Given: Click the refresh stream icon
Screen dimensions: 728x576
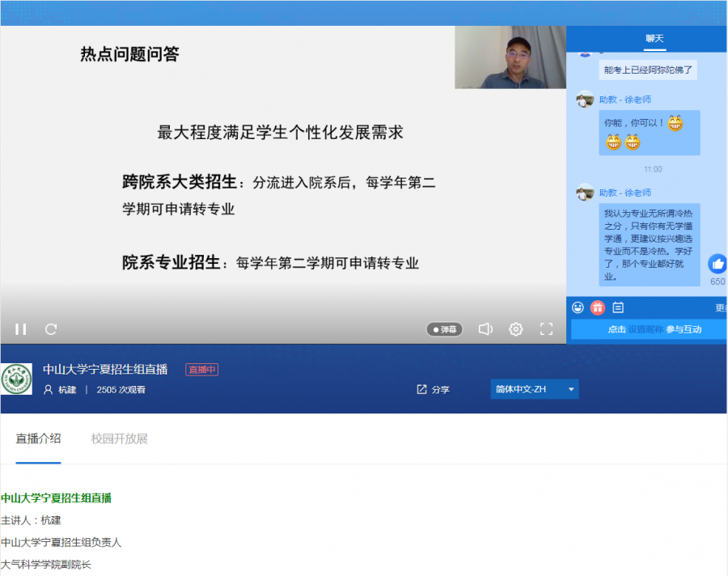Looking at the screenshot, I should tap(51, 329).
